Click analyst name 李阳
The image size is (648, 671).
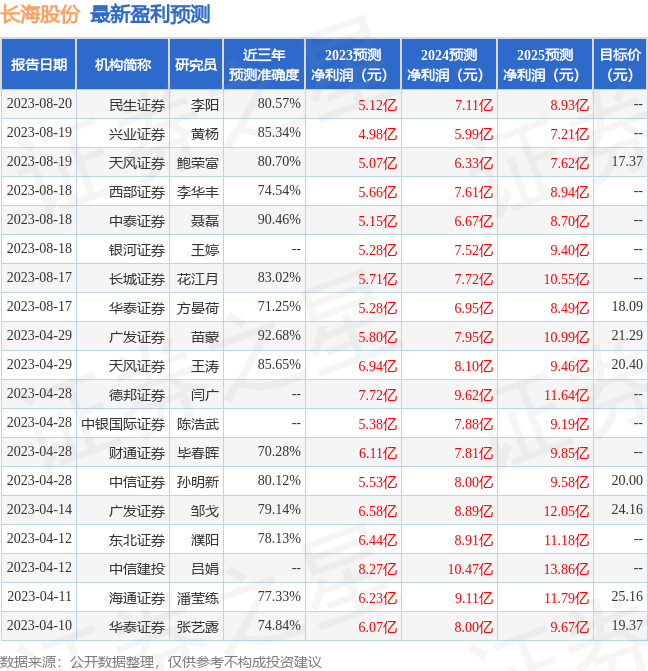click(x=205, y=105)
